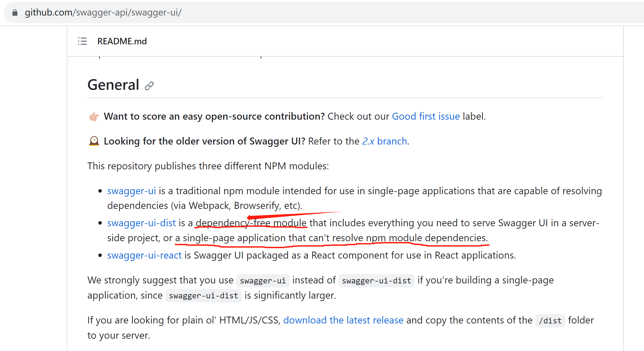Screen dimensions: 644x351
Task: Click the lock icon in address bar
Action: click(15, 13)
